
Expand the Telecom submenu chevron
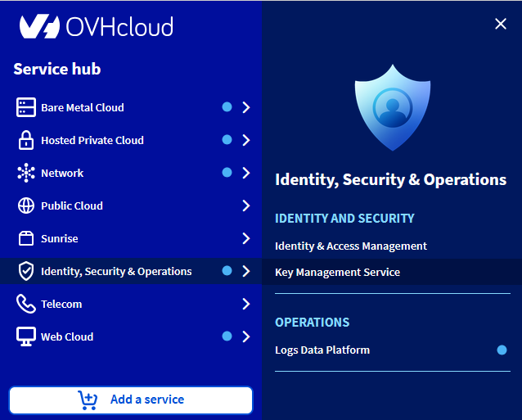[245, 304]
